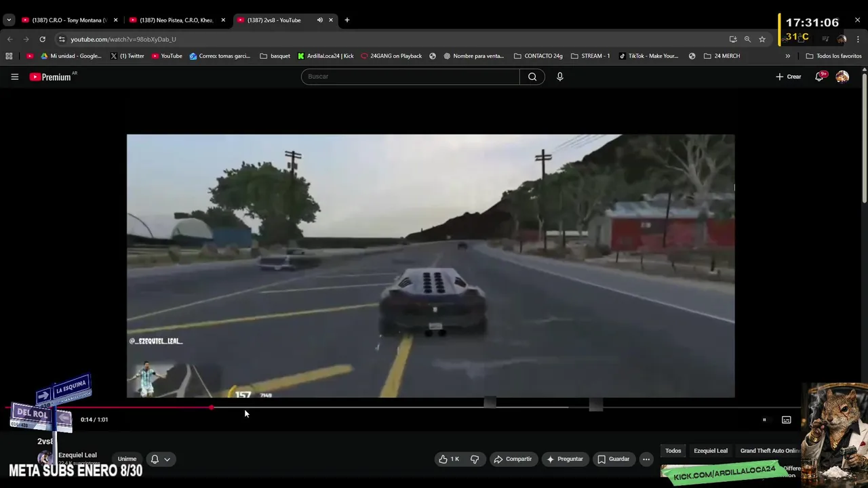Open Preguntar AI button
This screenshot has height=488, width=868.
click(565, 459)
